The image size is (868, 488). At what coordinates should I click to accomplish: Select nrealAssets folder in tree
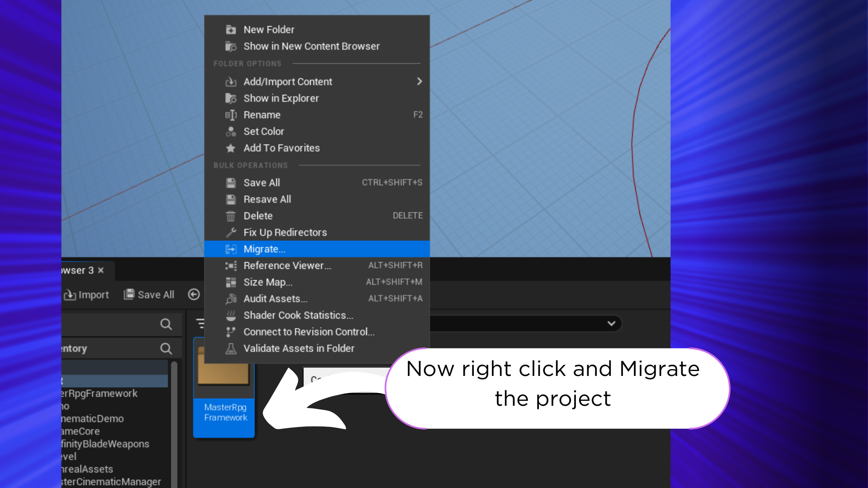click(x=87, y=469)
